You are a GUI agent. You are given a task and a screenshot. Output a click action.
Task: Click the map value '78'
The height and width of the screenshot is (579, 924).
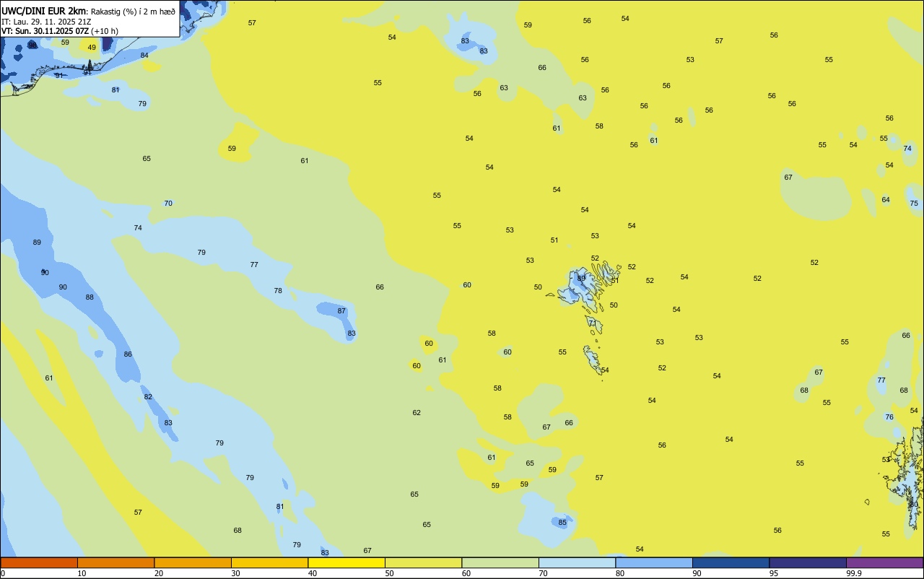pos(278,291)
